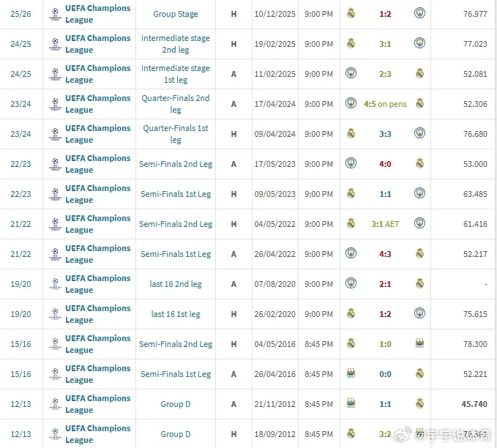Image resolution: width=497 pixels, height=448 pixels.
Task: View the 3:1 AET match report
Action: [x=385, y=224]
